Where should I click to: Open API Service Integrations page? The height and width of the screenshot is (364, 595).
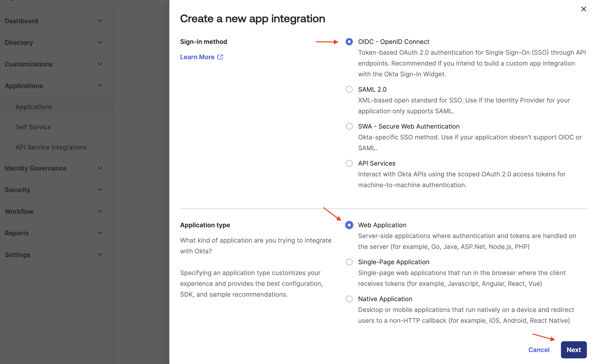point(51,147)
